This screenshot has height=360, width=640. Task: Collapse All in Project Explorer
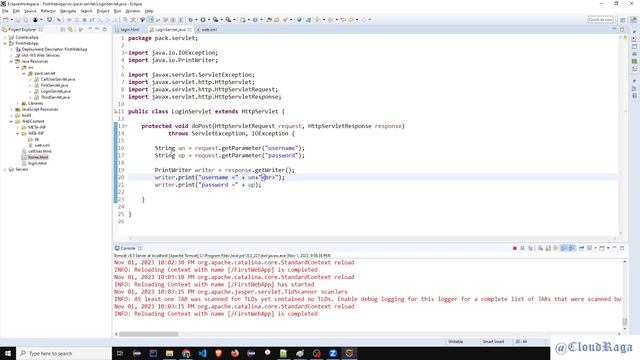63,29
